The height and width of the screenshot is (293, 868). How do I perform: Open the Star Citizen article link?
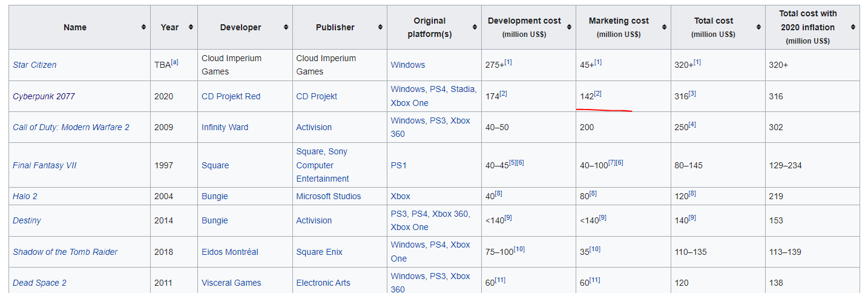(35, 65)
